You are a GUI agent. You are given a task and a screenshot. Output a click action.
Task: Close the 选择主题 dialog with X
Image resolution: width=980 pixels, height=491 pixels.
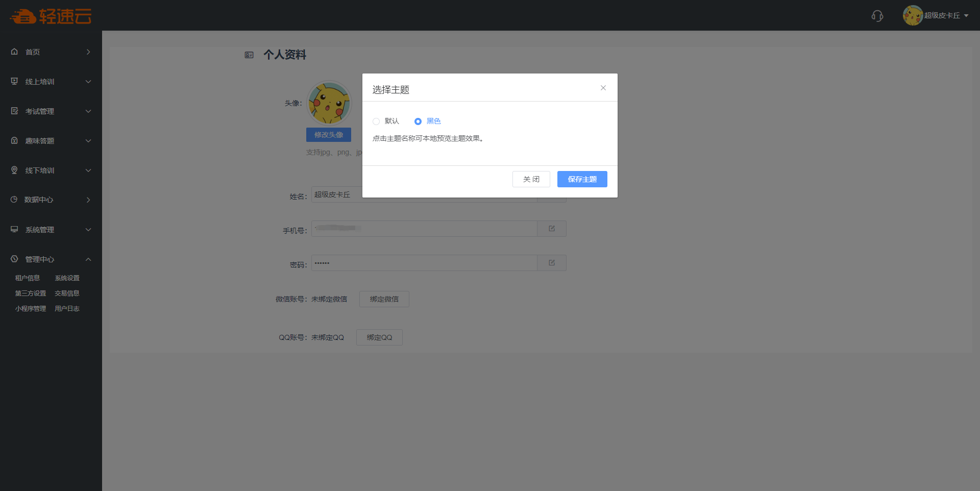point(603,88)
